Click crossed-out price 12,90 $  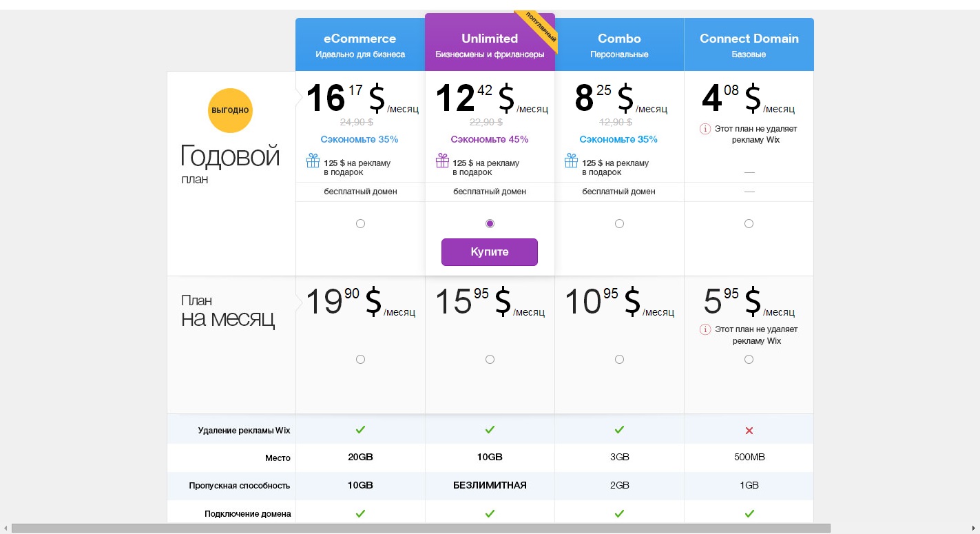click(x=616, y=123)
